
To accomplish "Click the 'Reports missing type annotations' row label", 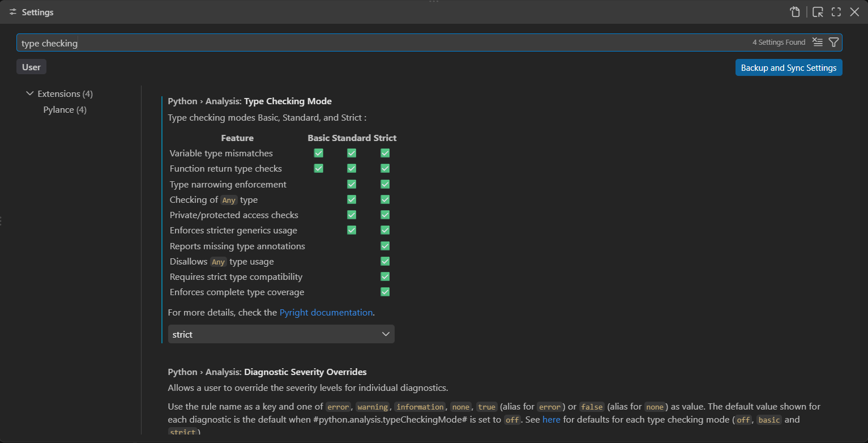I will [x=237, y=246].
